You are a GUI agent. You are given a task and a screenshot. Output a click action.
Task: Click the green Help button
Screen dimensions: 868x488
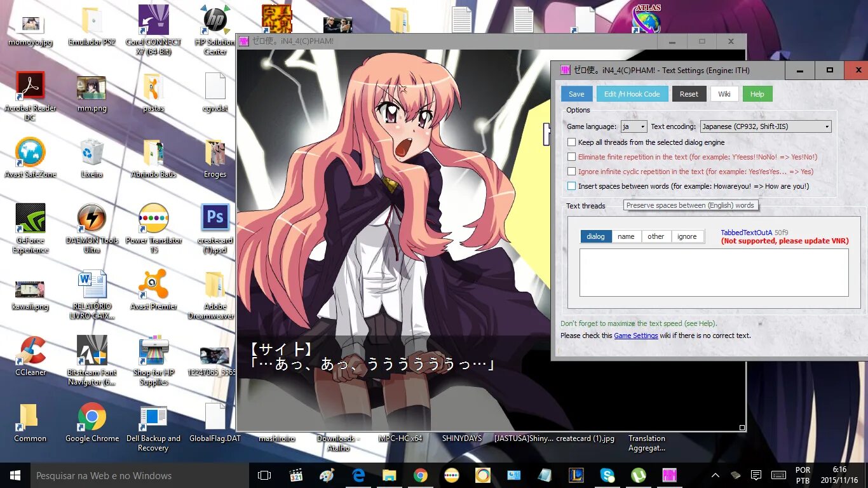coord(757,94)
